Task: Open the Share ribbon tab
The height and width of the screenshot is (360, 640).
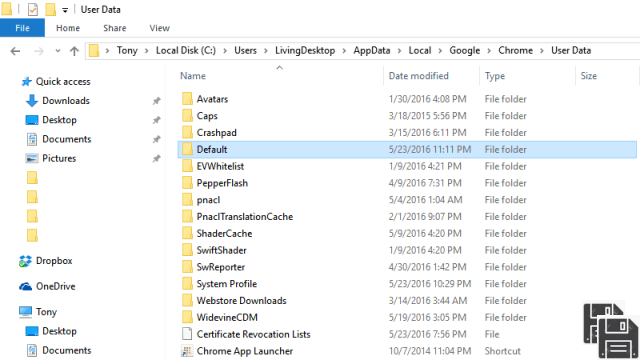Action: pos(115,28)
